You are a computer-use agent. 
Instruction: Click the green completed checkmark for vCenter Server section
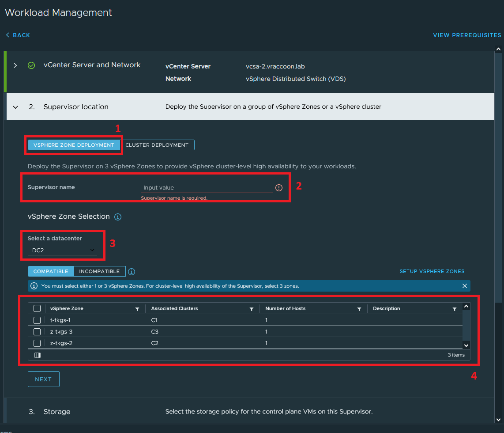coord(31,65)
